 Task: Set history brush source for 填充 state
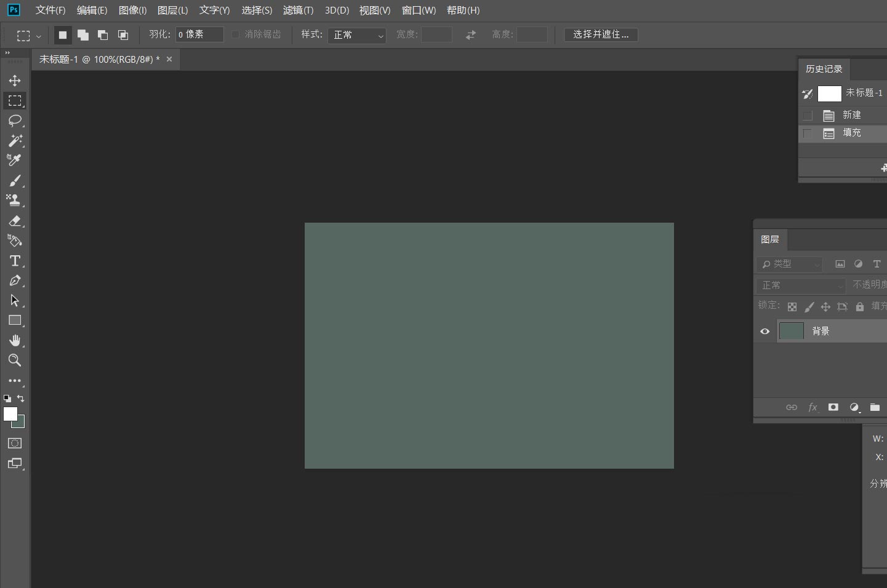808,133
